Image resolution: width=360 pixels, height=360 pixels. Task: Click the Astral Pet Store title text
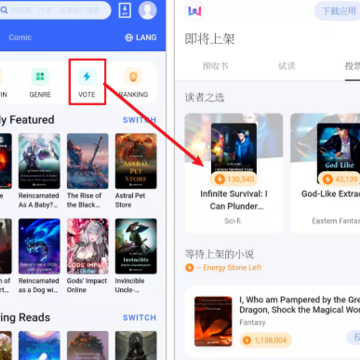click(130, 200)
